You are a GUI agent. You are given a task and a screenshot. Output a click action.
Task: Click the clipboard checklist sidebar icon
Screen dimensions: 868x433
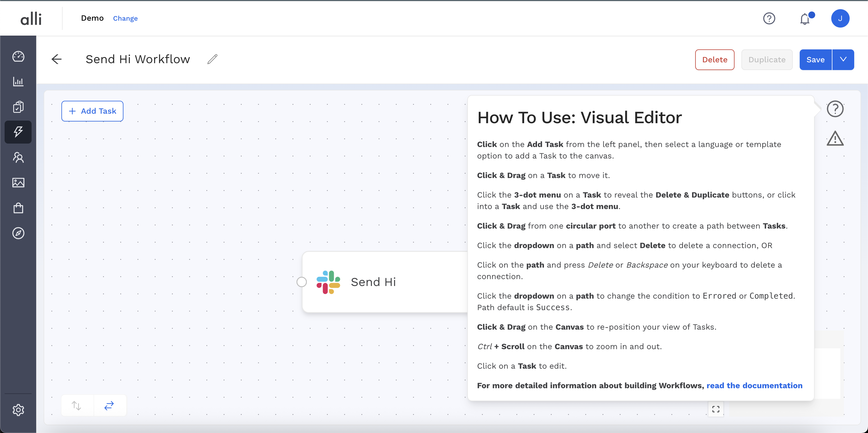click(x=18, y=107)
